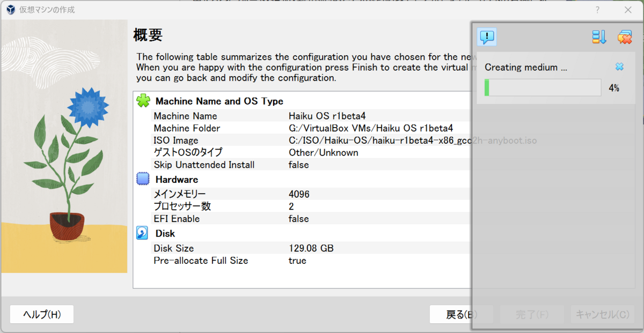Click the 129.08 GB disk size value
This screenshot has height=333, width=644.
(311, 248)
